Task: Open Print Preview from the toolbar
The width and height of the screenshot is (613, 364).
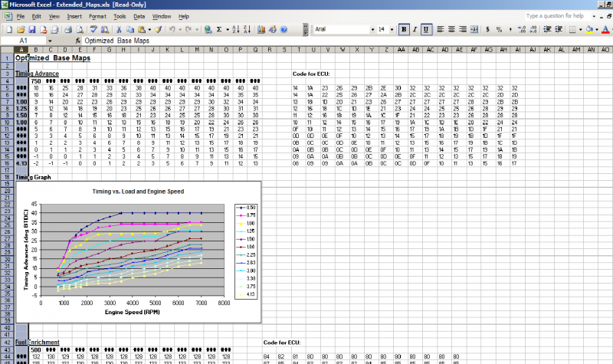Action: click(x=80, y=29)
